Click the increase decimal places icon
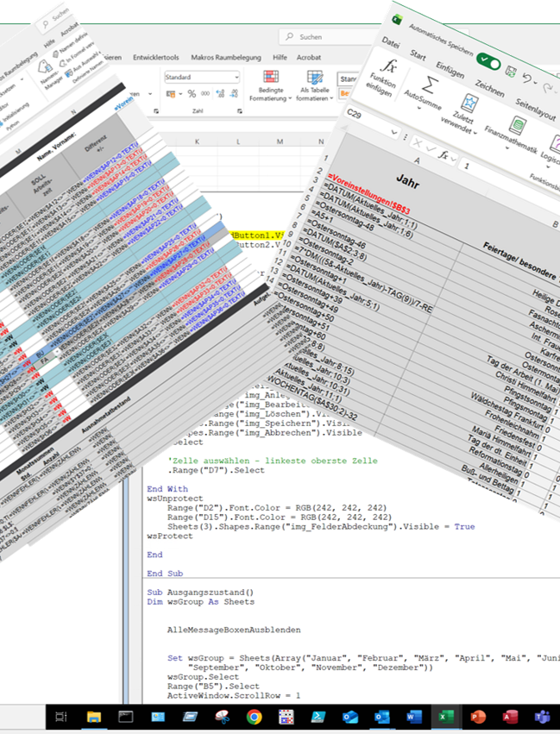The height and width of the screenshot is (734, 560). tap(220, 94)
